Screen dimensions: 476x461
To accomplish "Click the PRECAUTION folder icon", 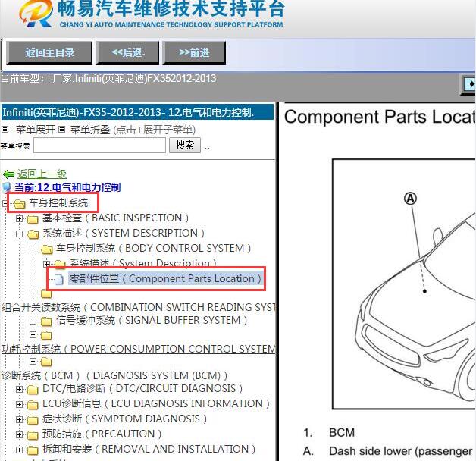I will (33, 435).
